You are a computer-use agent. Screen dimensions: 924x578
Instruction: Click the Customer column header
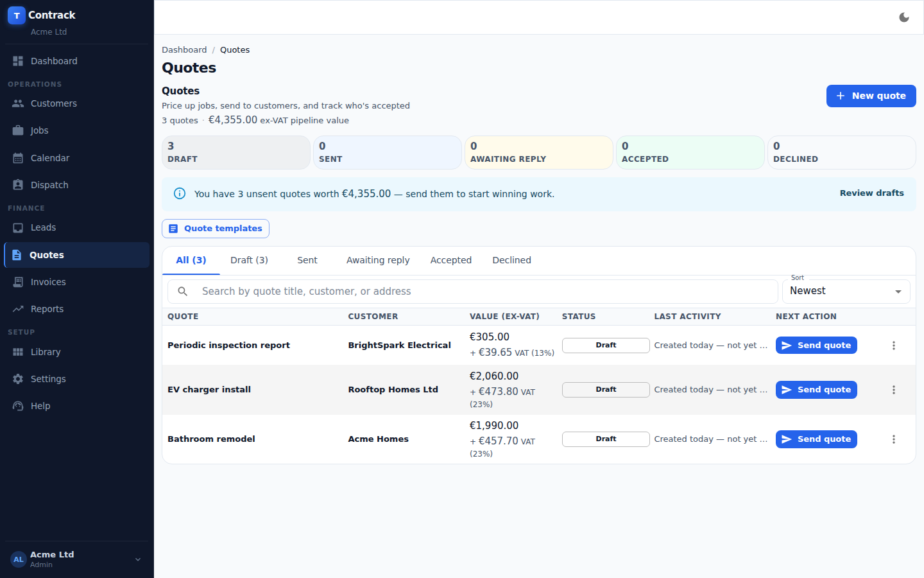pyautogui.click(x=373, y=317)
